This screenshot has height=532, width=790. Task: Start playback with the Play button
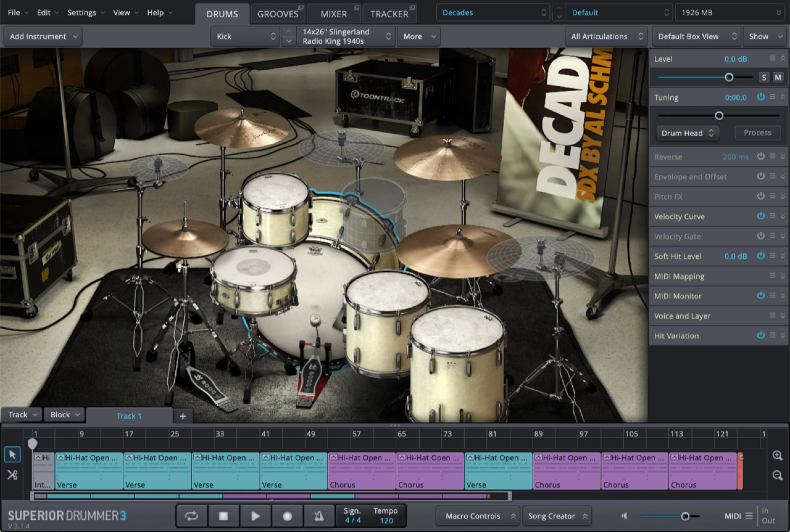coord(255,516)
